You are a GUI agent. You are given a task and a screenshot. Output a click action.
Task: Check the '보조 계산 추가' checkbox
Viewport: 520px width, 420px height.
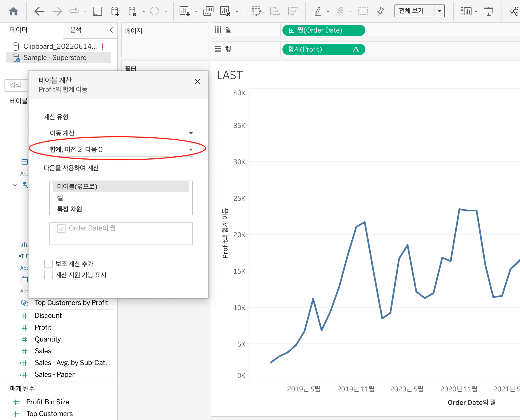point(48,264)
